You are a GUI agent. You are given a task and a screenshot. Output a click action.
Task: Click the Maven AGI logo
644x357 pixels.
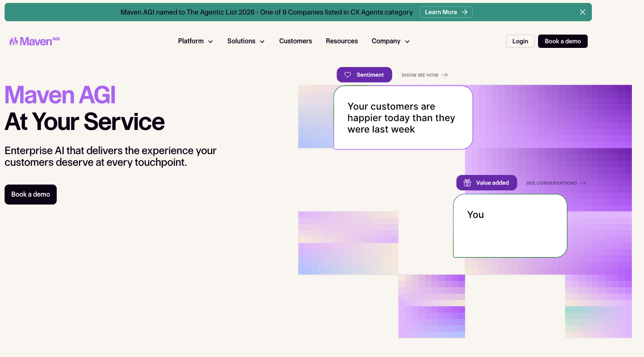pyautogui.click(x=35, y=41)
